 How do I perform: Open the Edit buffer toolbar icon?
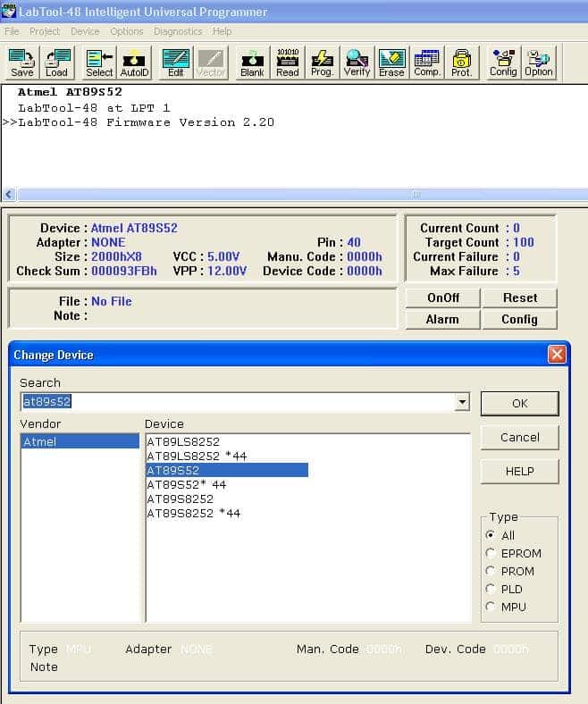tap(176, 63)
